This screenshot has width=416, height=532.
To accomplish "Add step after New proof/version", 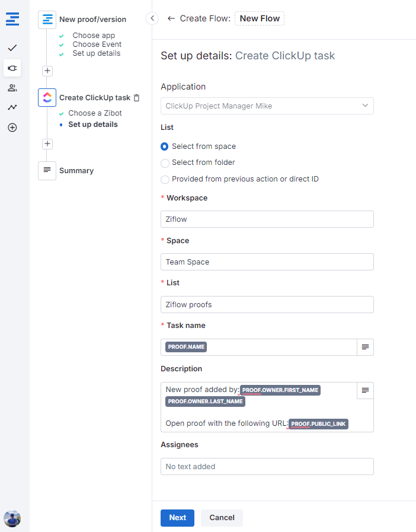I will pyautogui.click(x=47, y=71).
